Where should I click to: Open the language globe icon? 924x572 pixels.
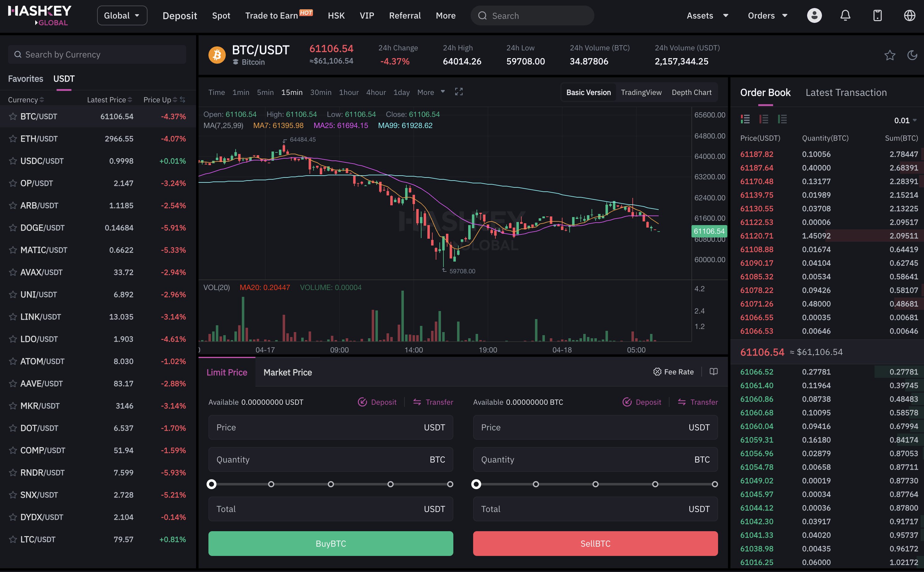[x=909, y=15]
